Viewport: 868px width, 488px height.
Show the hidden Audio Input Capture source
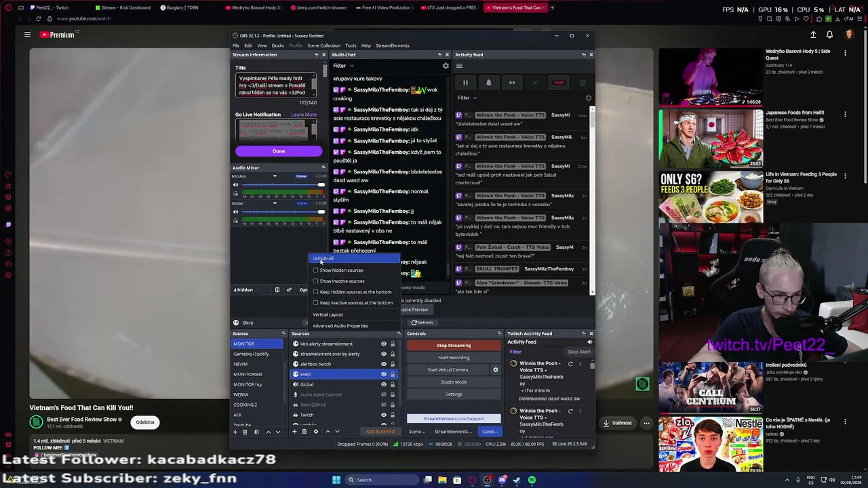pyautogui.click(x=383, y=394)
